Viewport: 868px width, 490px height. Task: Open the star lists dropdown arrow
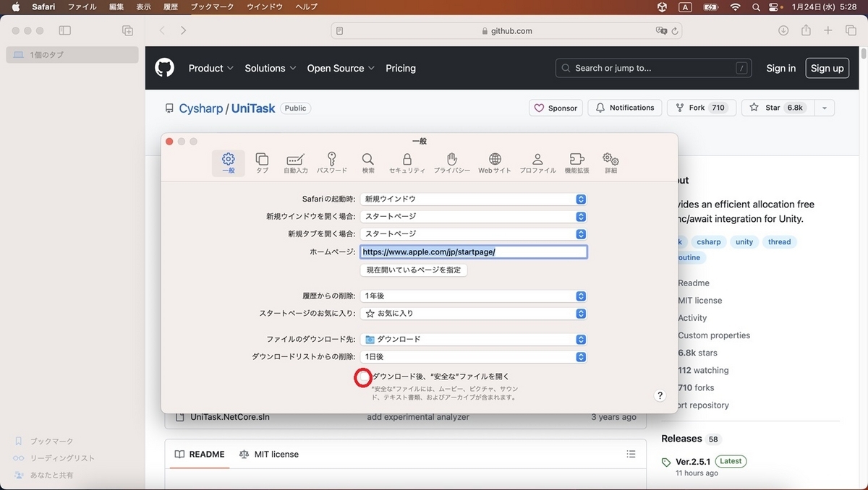click(825, 108)
